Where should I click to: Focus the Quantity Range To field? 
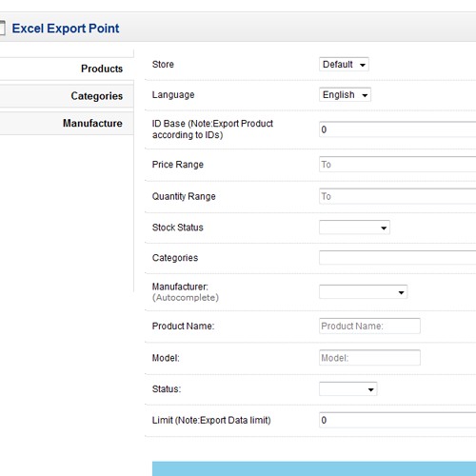[398, 196]
